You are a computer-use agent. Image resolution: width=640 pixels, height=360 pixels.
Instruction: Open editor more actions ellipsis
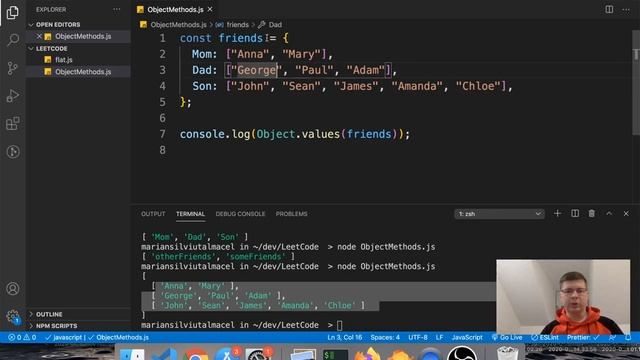point(626,9)
